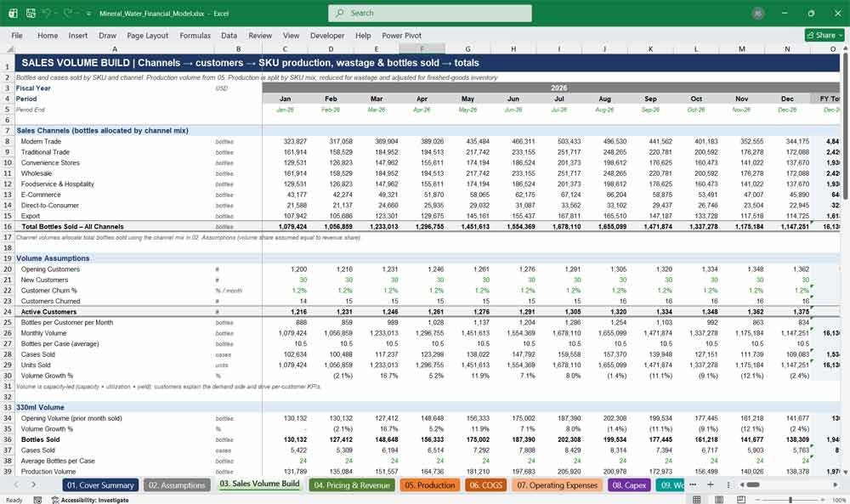Switch to Page Break Preview icon
This screenshot has width=850, height=504.
pyautogui.click(x=740, y=500)
